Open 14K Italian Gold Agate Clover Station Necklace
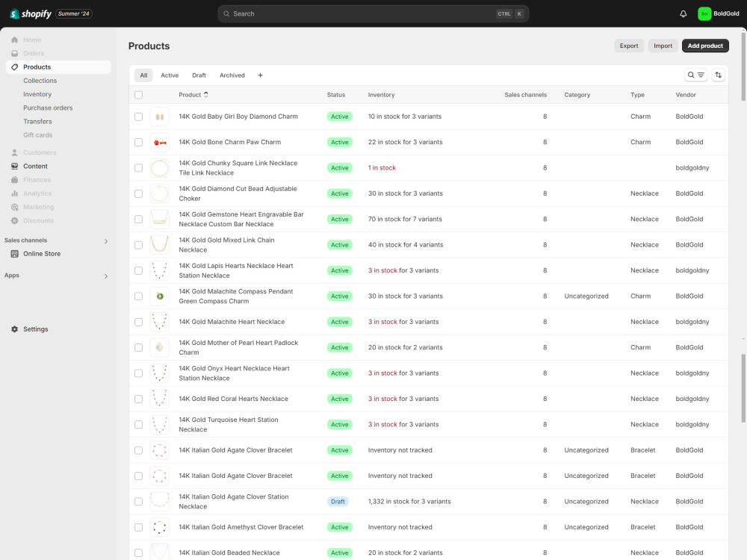Image resolution: width=747 pixels, height=560 pixels. pyautogui.click(x=233, y=502)
